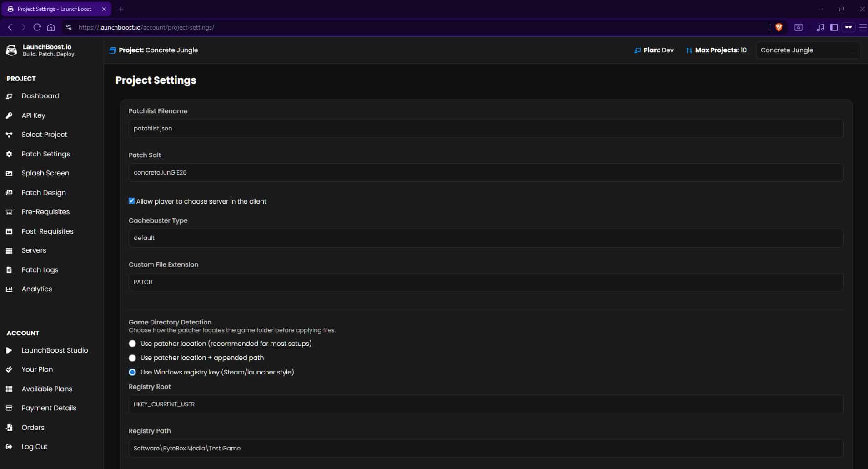This screenshot has width=868, height=469.
Task: Click the Patch Settings gear icon
Action: pos(9,154)
